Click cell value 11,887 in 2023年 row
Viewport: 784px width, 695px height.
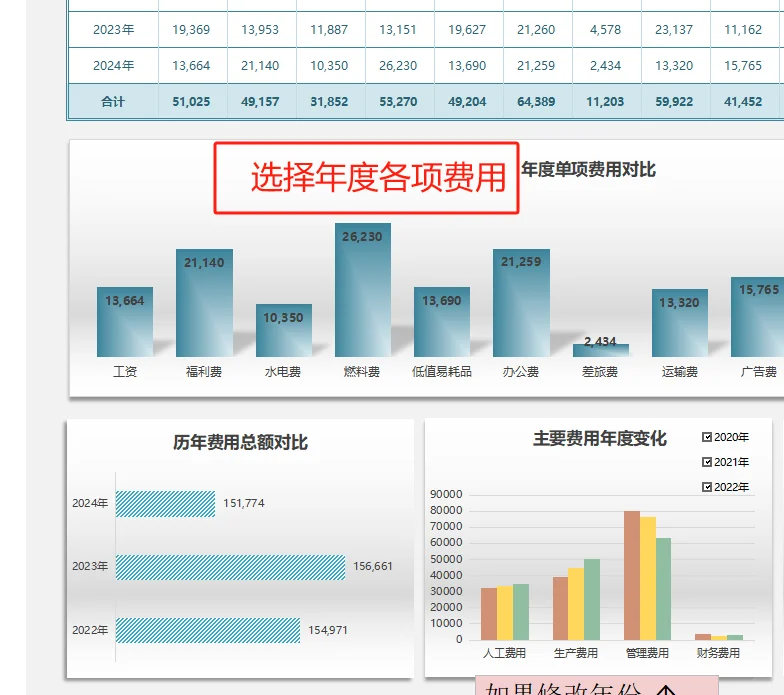329,30
